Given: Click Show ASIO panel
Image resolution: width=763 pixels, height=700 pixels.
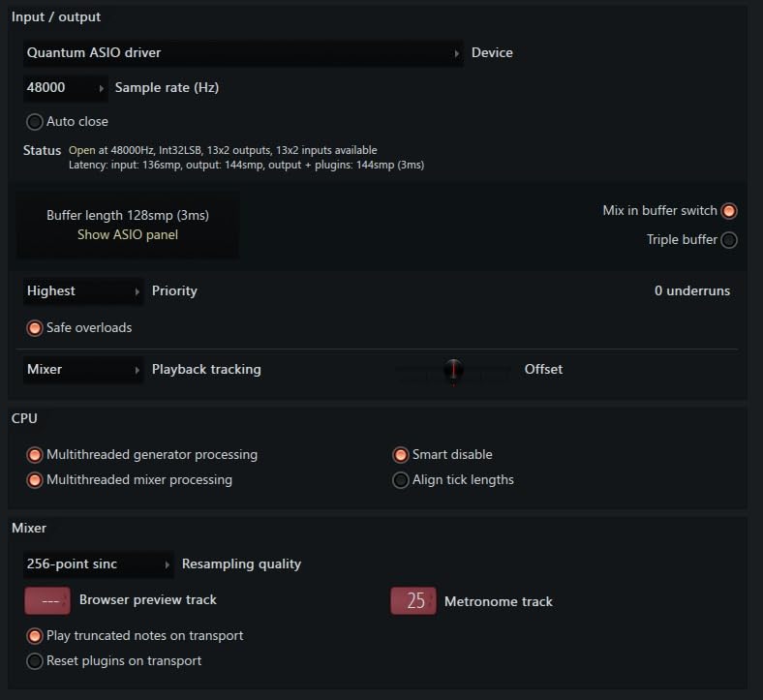Looking at the screenshot, I should (128, 234).
